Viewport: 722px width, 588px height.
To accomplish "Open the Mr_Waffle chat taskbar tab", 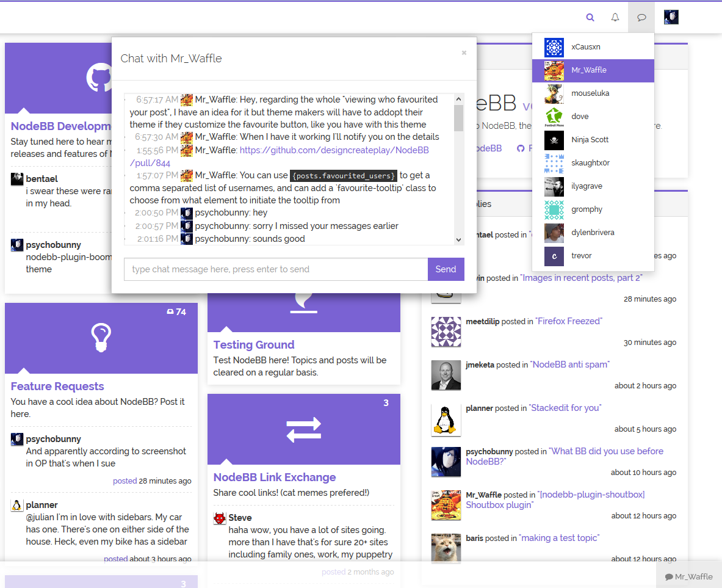I will tap(689, 576).
